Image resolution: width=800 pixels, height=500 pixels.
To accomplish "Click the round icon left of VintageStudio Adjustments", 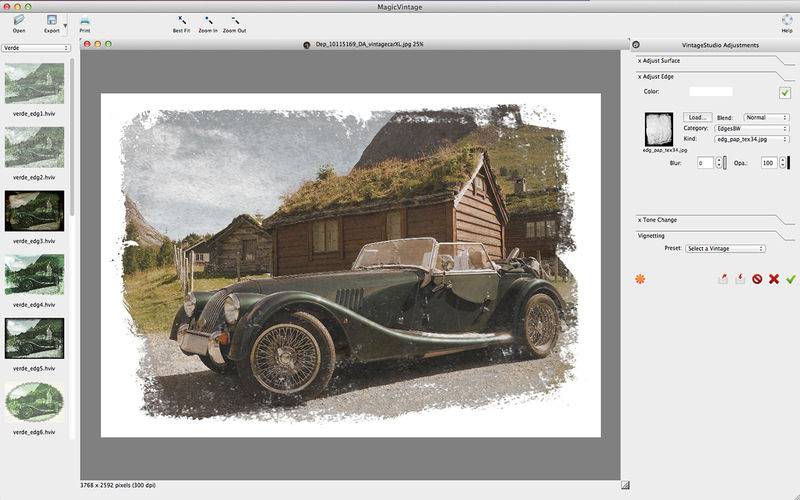I will coord(636,45).
